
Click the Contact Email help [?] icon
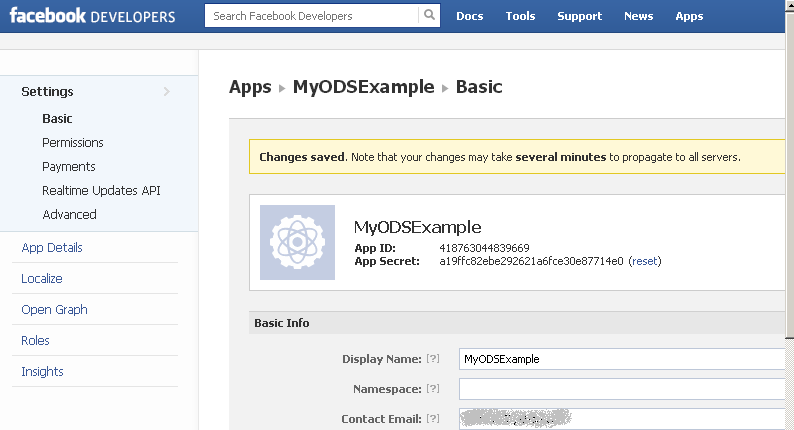pos(433,419)
